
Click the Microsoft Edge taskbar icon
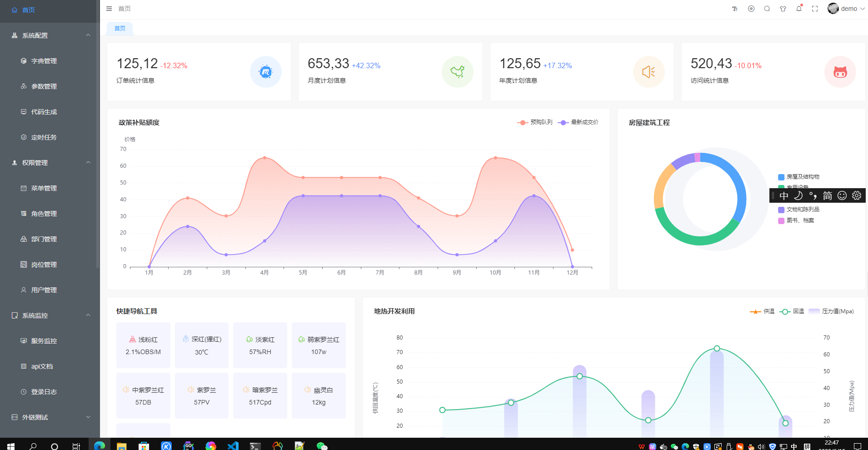(x=99, y=445)
